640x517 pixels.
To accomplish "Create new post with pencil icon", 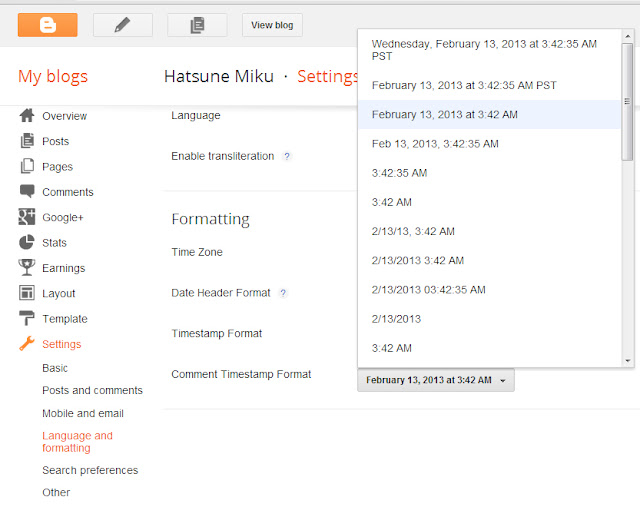I will point(123,25).
